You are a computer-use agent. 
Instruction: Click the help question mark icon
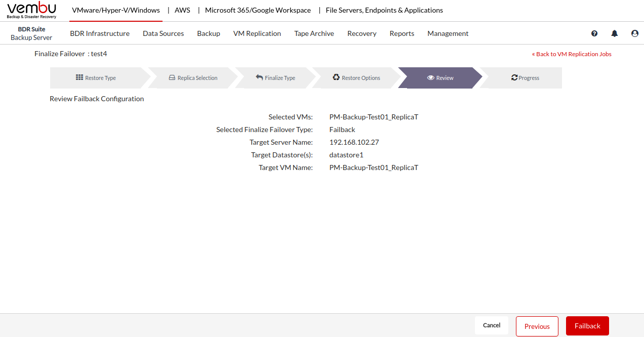pos(594,33)
